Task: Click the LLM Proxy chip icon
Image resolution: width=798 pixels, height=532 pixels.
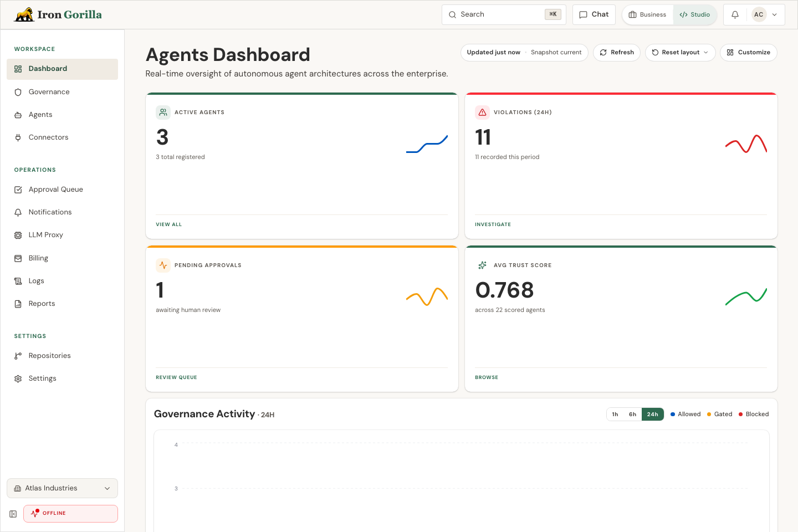Action: 18,235
